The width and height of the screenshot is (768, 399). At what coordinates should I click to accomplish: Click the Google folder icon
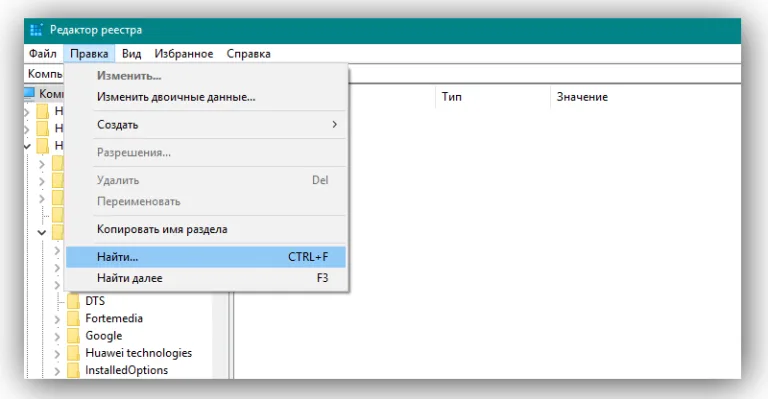(x=73, y=336)
